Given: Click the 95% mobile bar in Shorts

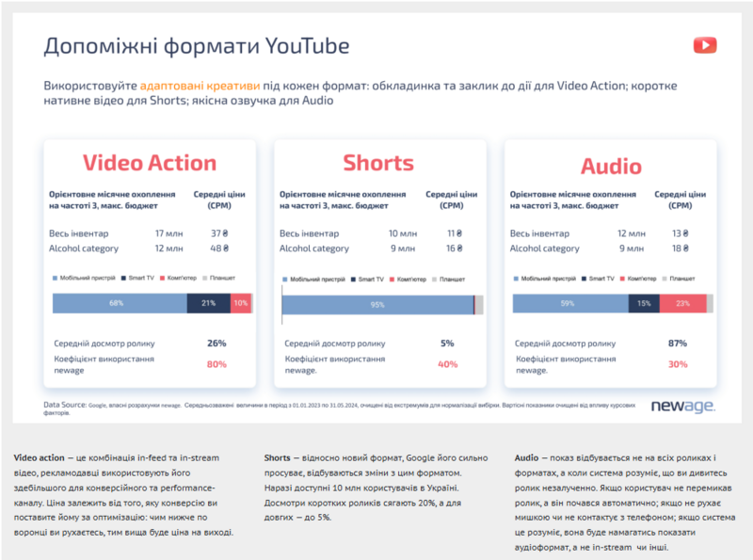Looking at the screenshot, I should click(x=377, y=305).
